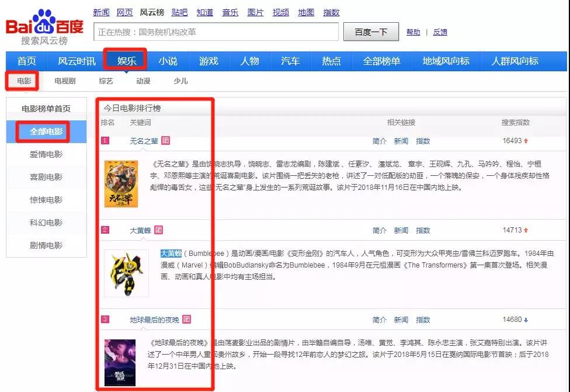Click the 团 badge next to 地球最后的夜晚

pyautogui.click(x=186, y=320)
